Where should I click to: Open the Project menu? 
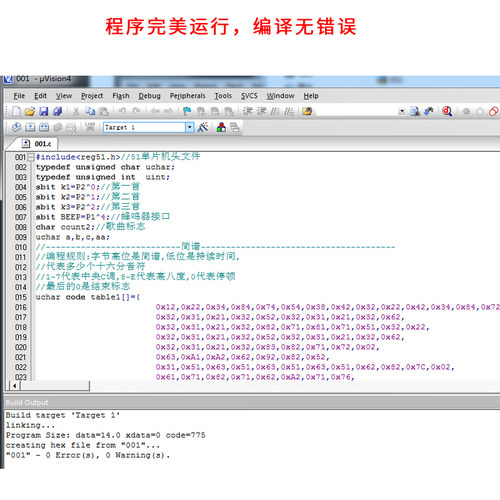(x=92, y=96)
